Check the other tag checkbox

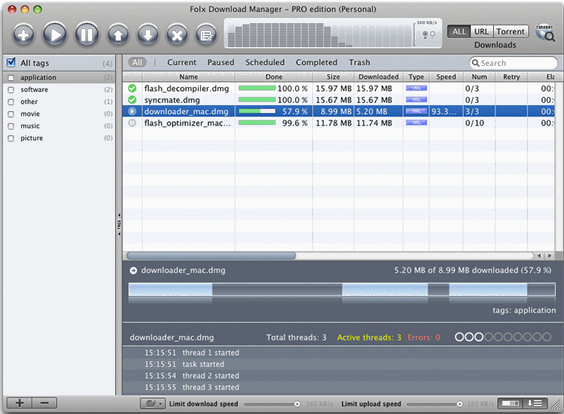11,102
